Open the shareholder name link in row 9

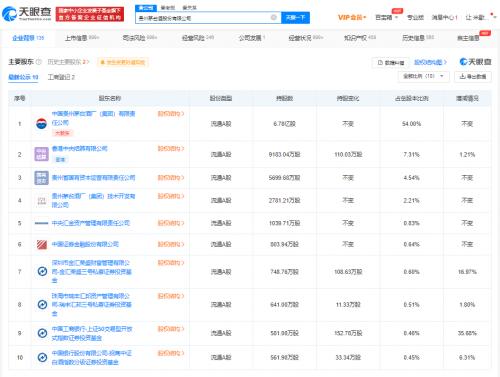92,333
